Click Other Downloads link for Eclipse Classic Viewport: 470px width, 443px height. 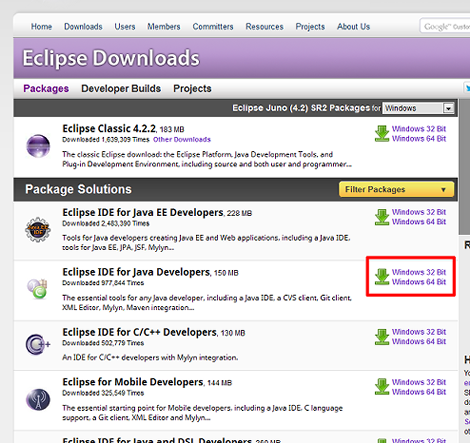tap(182, 140)
